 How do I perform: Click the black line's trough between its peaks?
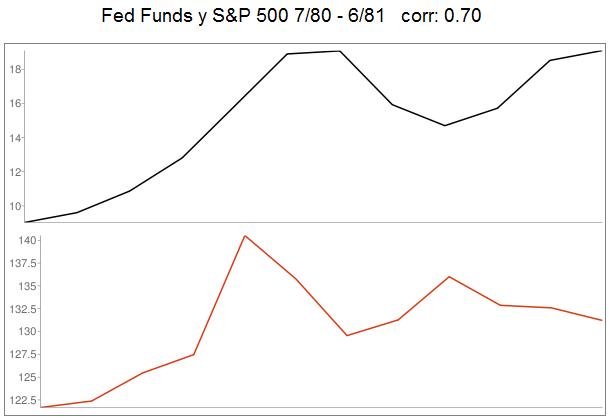click(445, 125)
